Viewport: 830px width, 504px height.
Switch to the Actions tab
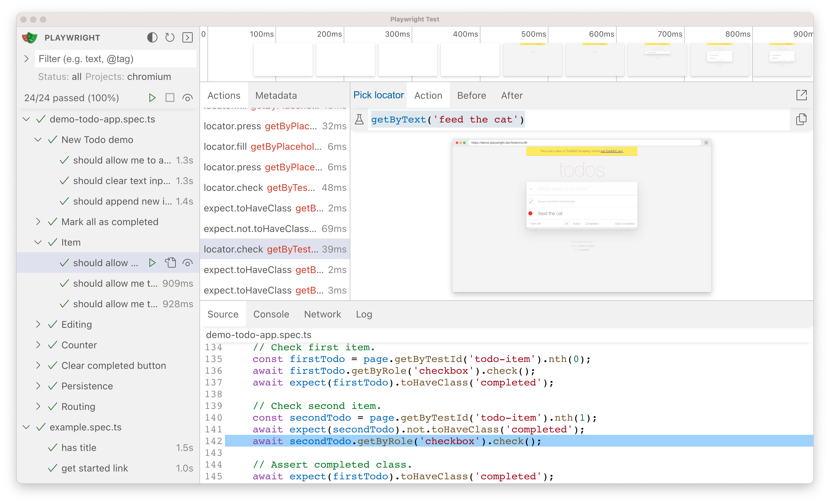click(224, 95)
